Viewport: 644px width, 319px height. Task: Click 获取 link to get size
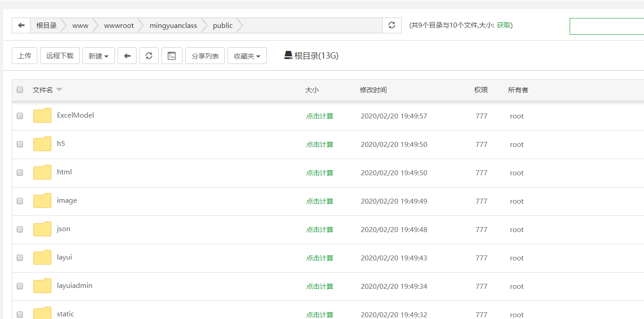click(504, 25)
